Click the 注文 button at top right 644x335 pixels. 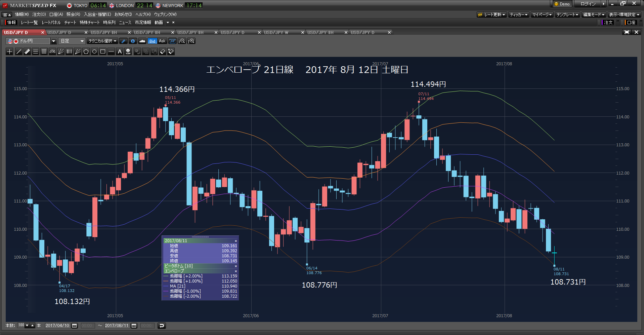(608, 23)
